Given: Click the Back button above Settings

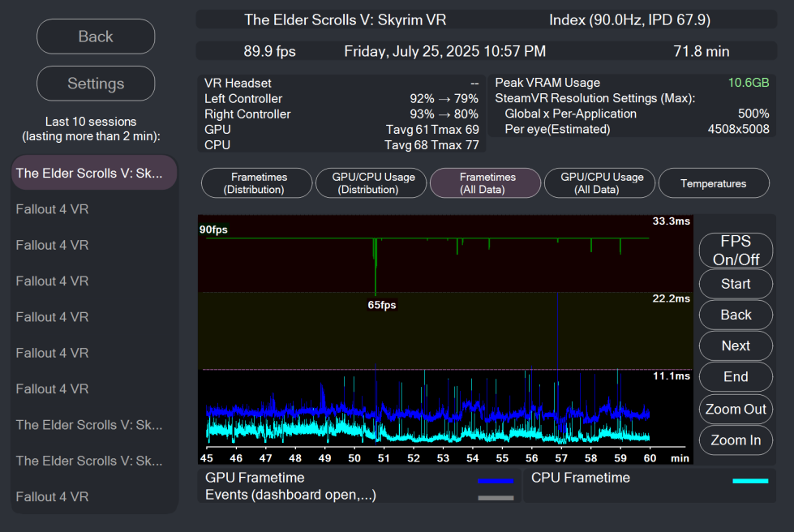Looking at the screenshot, I should pyautogui.click(x=96, y=36).
